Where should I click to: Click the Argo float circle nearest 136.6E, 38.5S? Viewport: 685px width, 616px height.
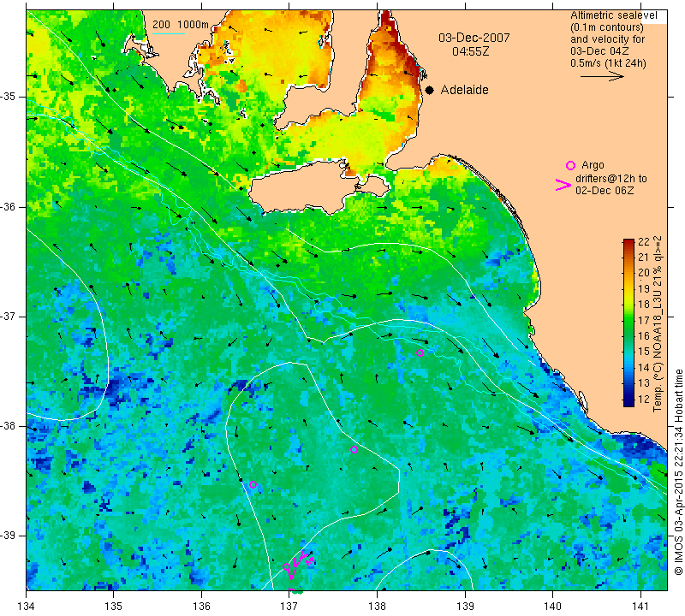tap(253, 484)
